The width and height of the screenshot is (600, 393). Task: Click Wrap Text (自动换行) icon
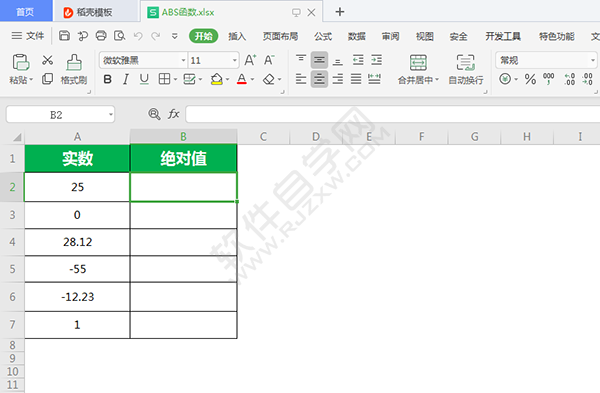point(465,62)
